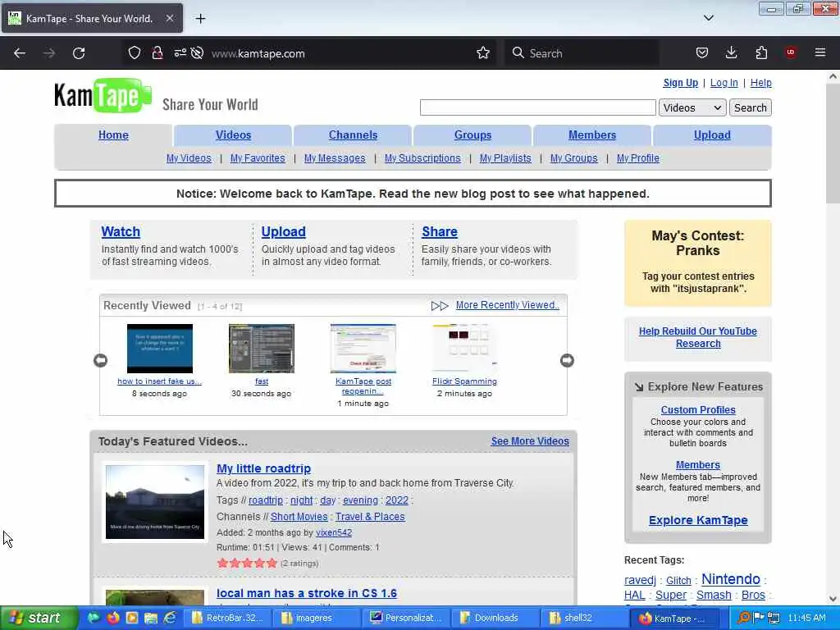Click the KamTape logo

point(103,96)
